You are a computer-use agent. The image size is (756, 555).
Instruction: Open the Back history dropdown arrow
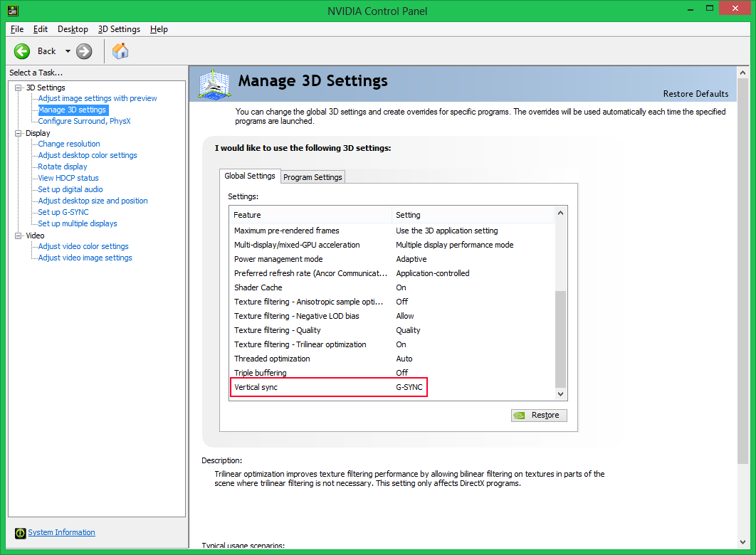point(68,51)
